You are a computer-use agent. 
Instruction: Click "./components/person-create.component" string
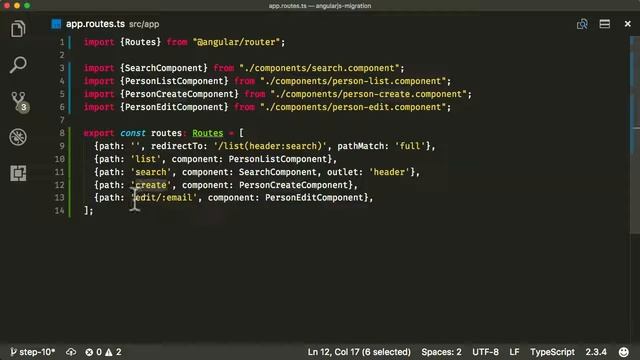(368, 94)
